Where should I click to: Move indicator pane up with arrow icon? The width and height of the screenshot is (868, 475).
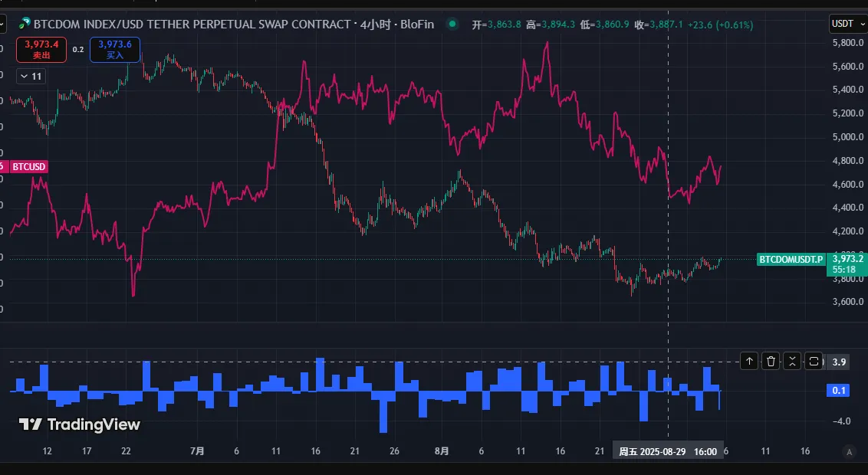(749, 361)
